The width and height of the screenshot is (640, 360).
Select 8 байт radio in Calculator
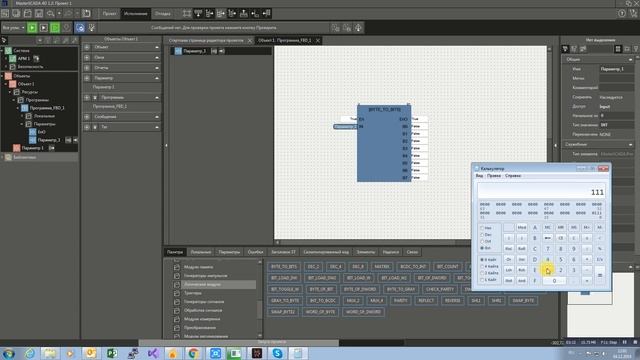[482, 260]
